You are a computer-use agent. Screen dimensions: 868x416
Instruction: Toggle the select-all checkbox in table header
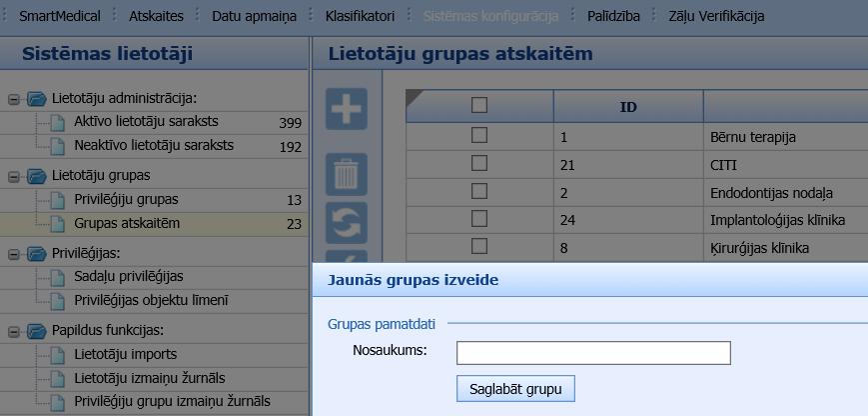479,104
